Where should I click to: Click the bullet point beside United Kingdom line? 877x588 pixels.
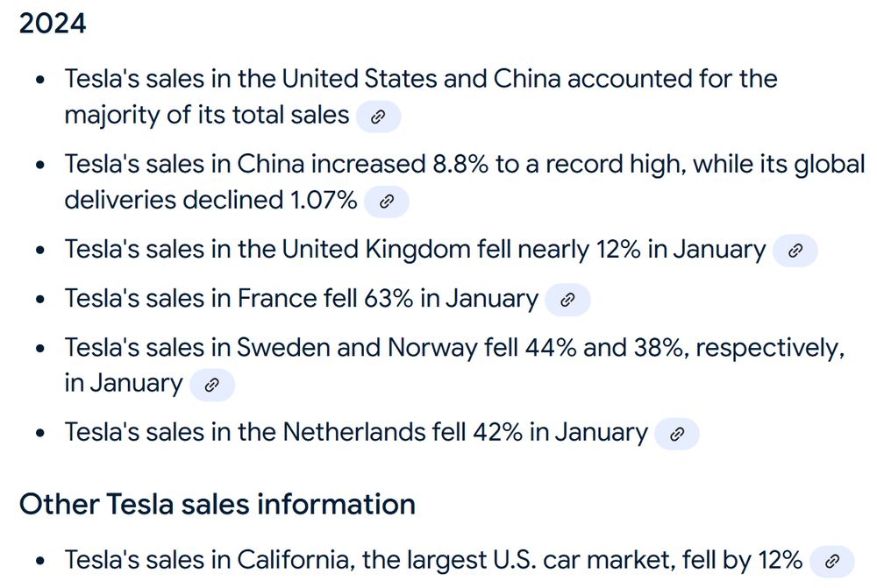tap(40, 251)
